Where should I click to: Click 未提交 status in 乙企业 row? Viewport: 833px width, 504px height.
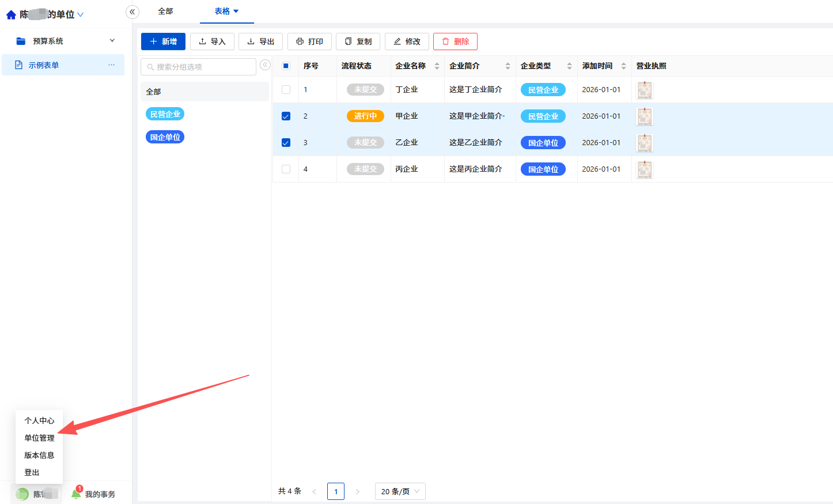click(365, 143)
